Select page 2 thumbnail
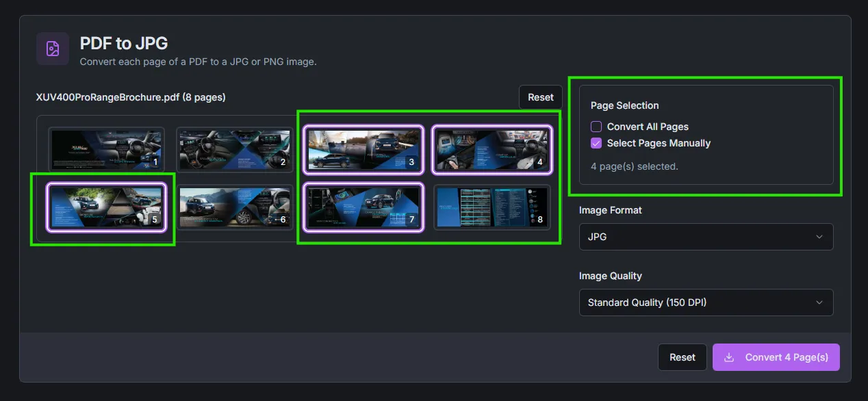The width and height of the screenshot is (868, 401). 234,149
